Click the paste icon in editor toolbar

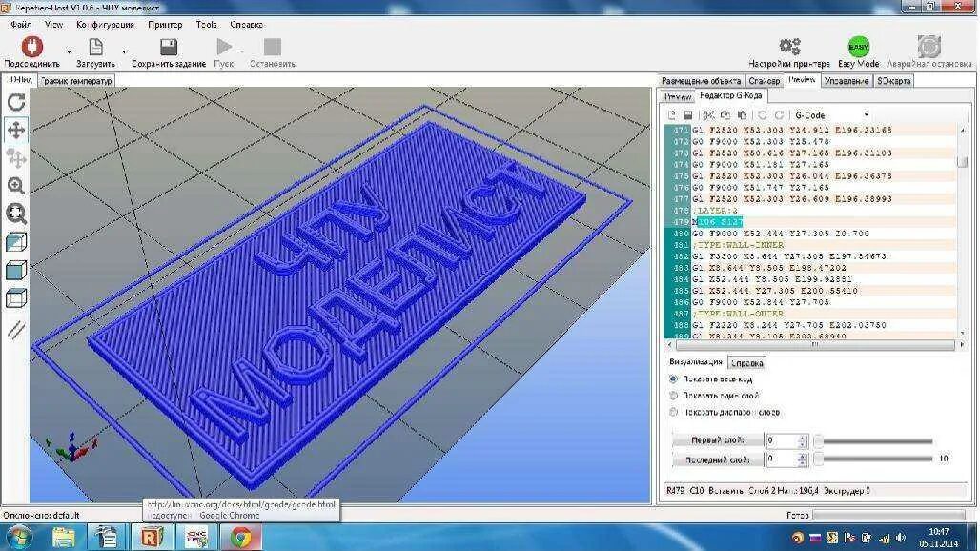pyautogui.click(x=742, y=115)
